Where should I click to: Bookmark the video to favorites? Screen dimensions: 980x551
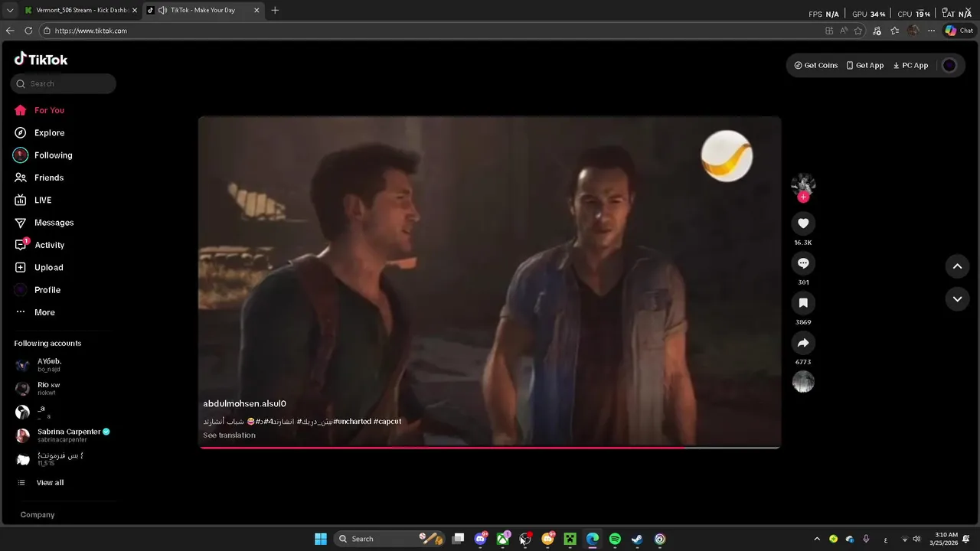coord(803,303)
